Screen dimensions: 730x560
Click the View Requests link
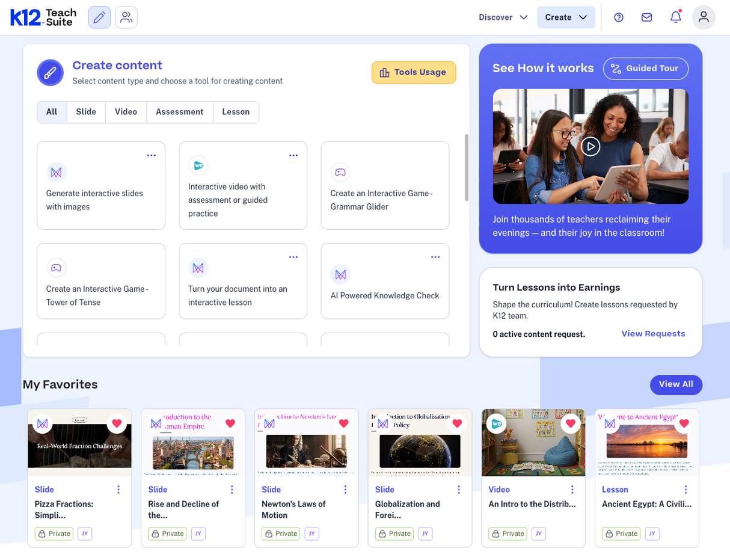coord(653,333)
